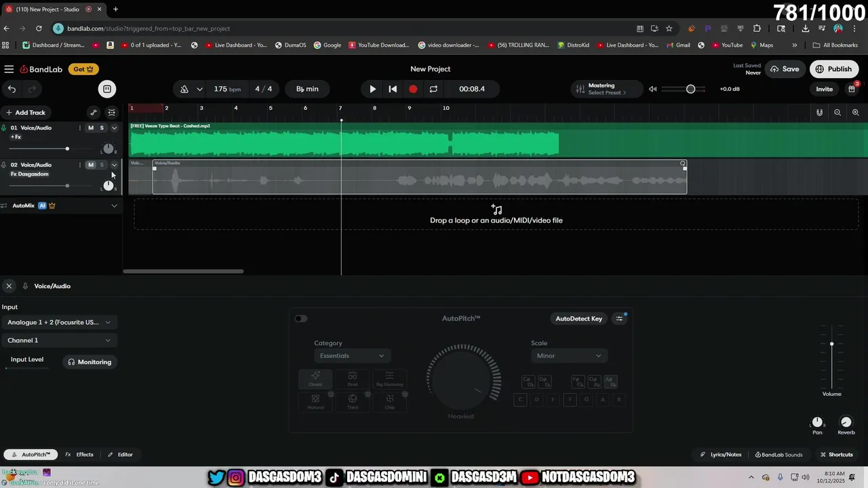Viewport: 868px width, 488px height.
Task: Click the master volume slider handle
Action: pos(690,89)
